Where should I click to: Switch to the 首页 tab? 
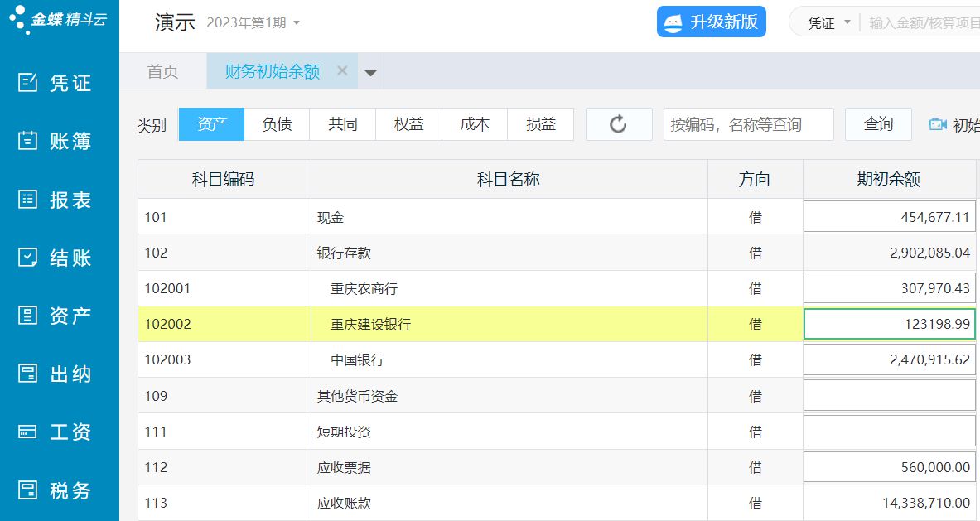click(x=162, y=71)
